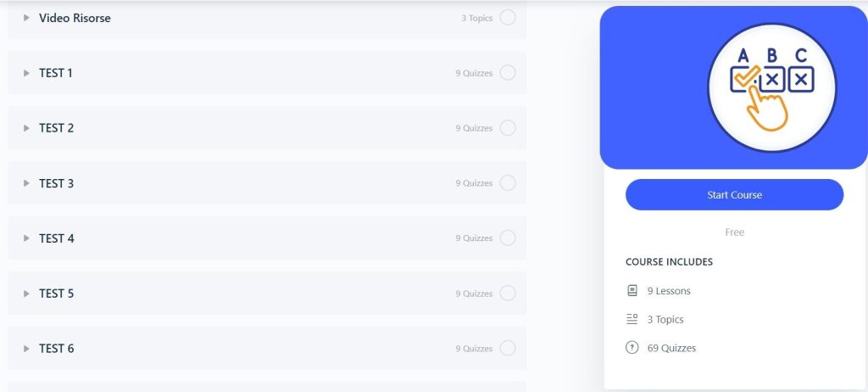Toggle the TEST 6 completion circle
868x392 pixels.
coord(508,348)
